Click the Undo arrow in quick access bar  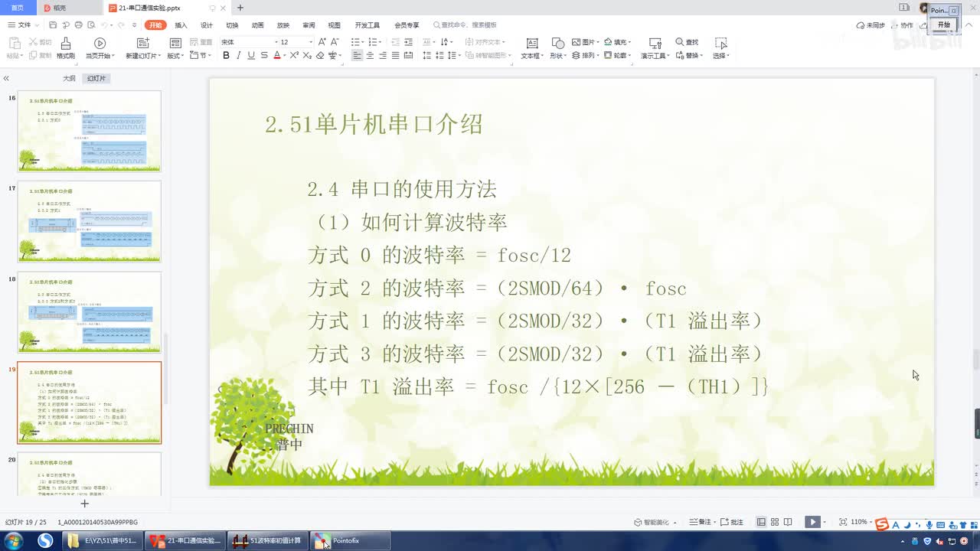click(x=103, y=25)
